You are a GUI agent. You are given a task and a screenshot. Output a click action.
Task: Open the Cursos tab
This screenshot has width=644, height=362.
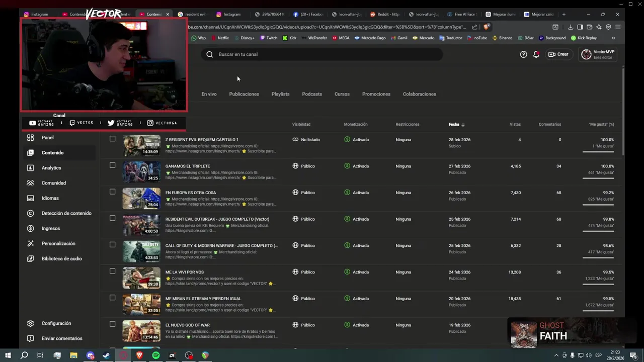coord(342,94)
